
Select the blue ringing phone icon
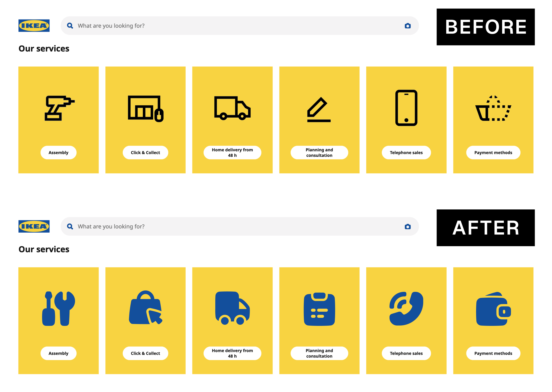pos(406,310)
